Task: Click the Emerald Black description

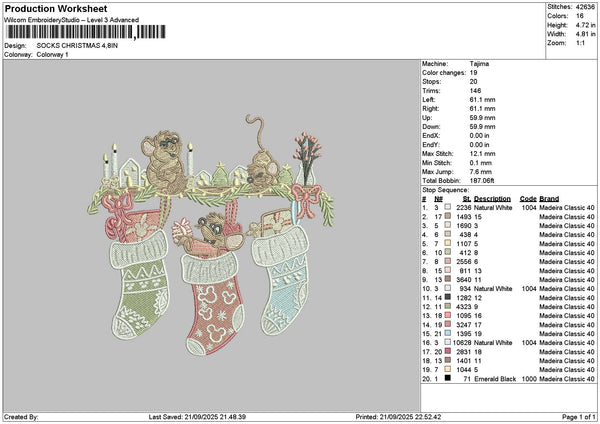Action: pos(495,379)
